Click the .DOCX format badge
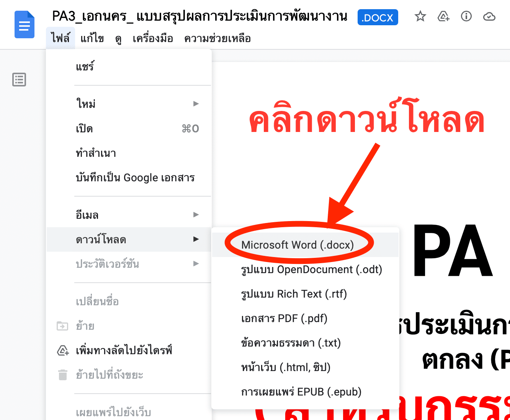This screenshot has width=510, height=420. coord(378,17)
